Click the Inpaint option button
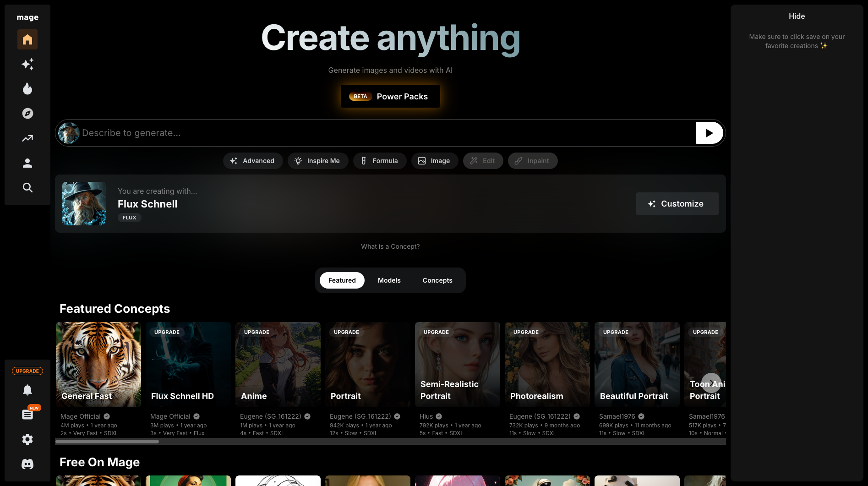Viewport: 868px width, 486px height. 533,161
